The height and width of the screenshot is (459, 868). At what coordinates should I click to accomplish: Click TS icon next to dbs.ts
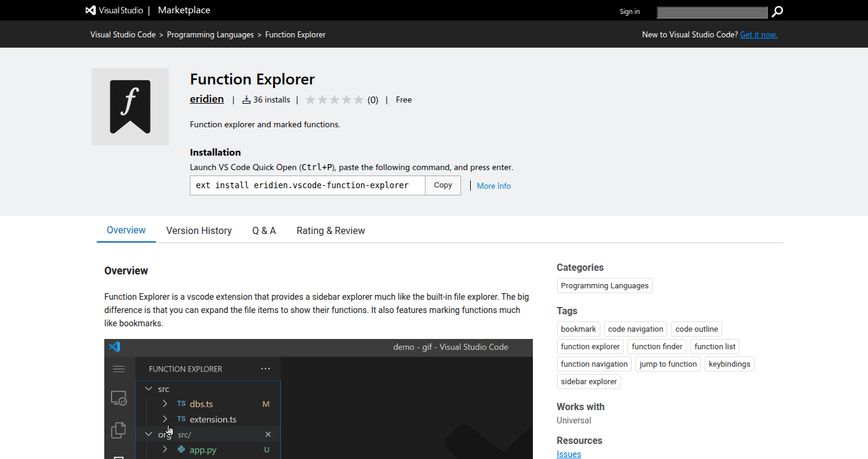tap(181, 404)
